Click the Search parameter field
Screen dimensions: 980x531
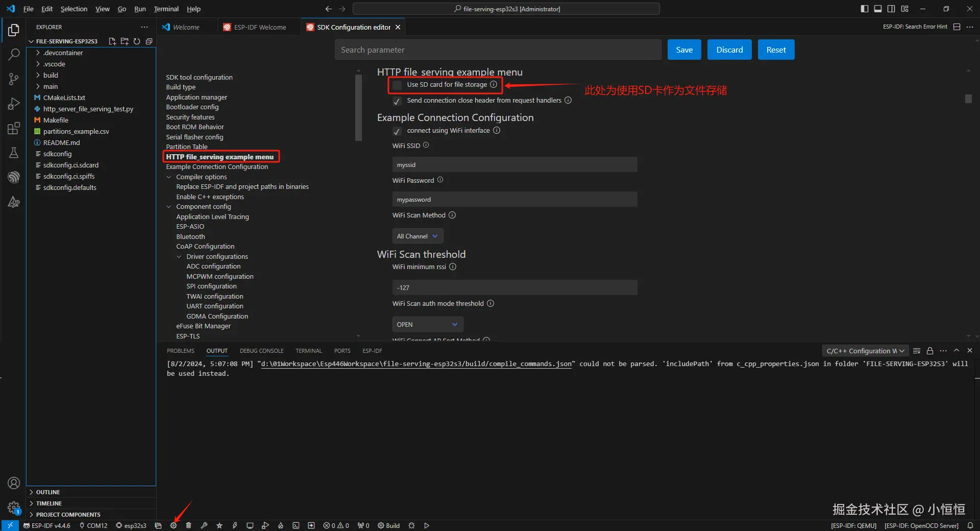498,50
